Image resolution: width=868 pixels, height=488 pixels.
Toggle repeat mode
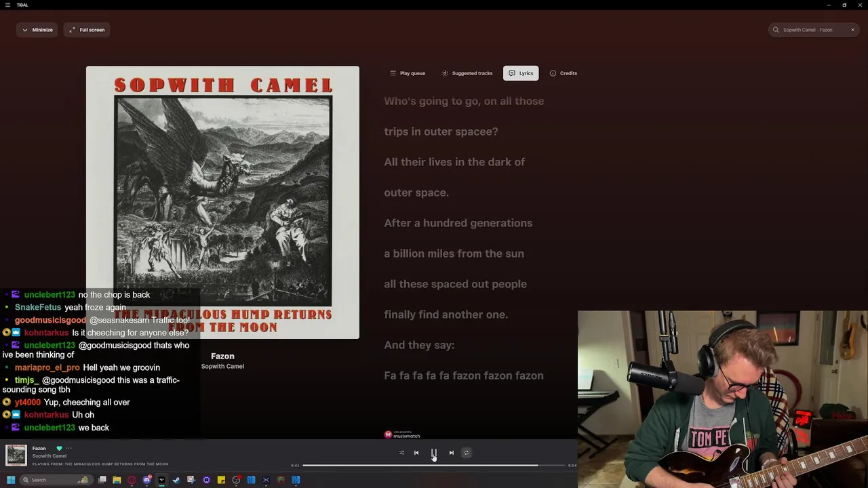[x=466, y=453]
